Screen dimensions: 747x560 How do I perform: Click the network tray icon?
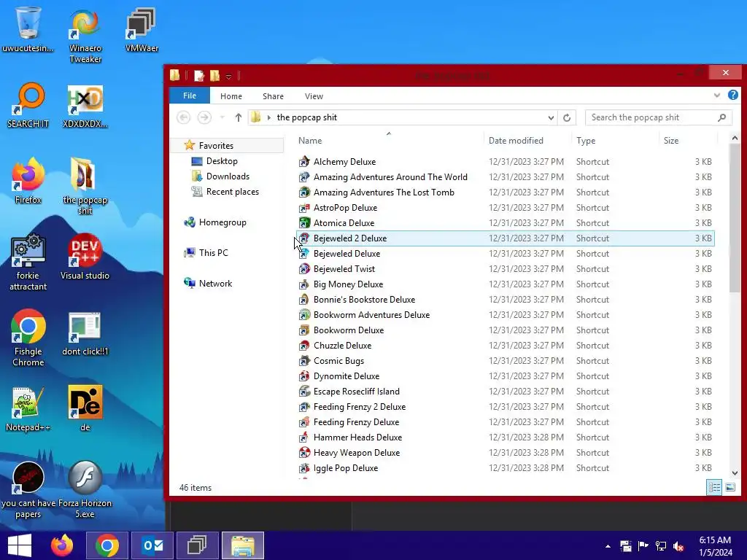661,546
